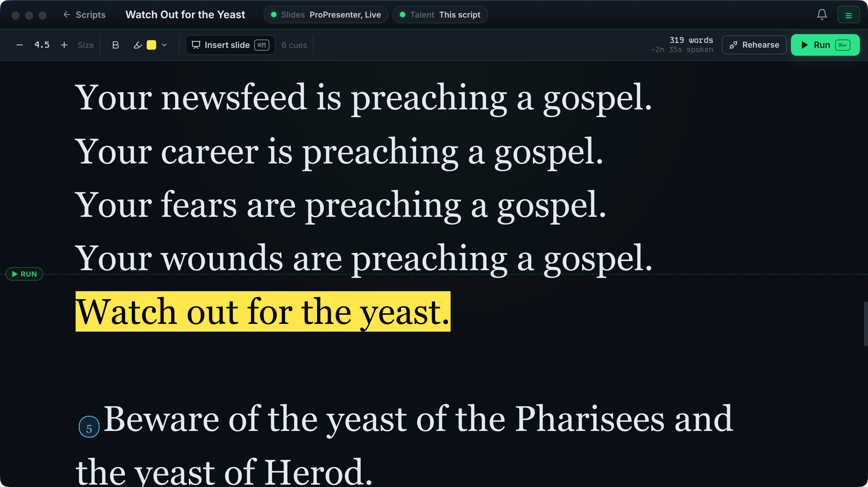Open the hamburger menu in top right
868x487 pixels.
848,15
